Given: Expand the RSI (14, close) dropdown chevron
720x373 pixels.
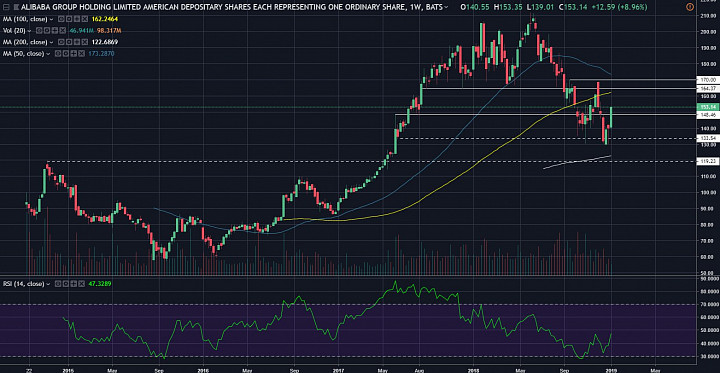Looking at the screenshot, I should [47, 284].
